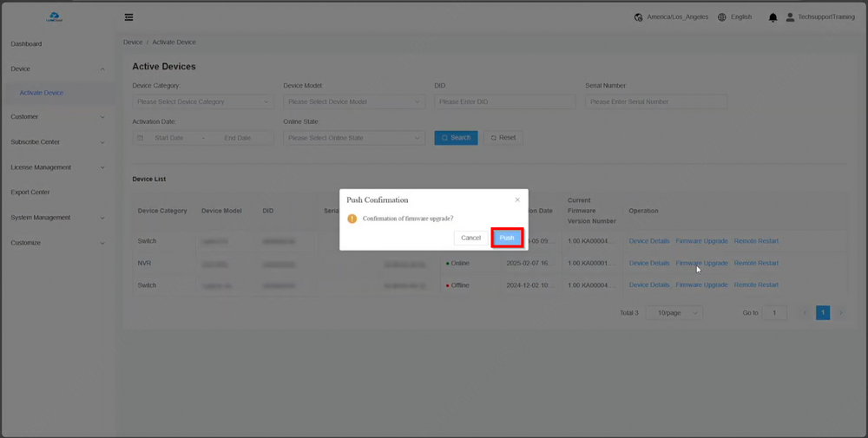868x438 pixels.
Task: Click the globe language icon
Action: [721, 17]
